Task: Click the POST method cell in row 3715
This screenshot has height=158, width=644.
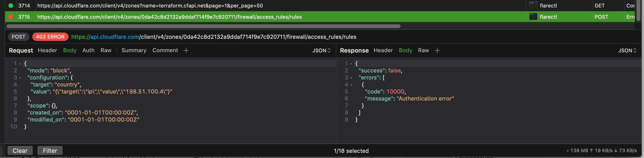Action: 601,17
